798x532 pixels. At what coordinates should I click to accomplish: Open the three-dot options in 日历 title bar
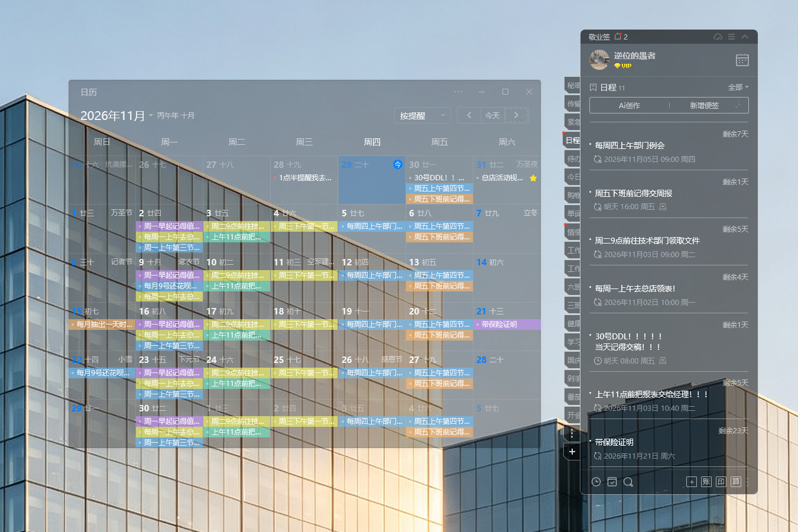click(x=458, y=92)
